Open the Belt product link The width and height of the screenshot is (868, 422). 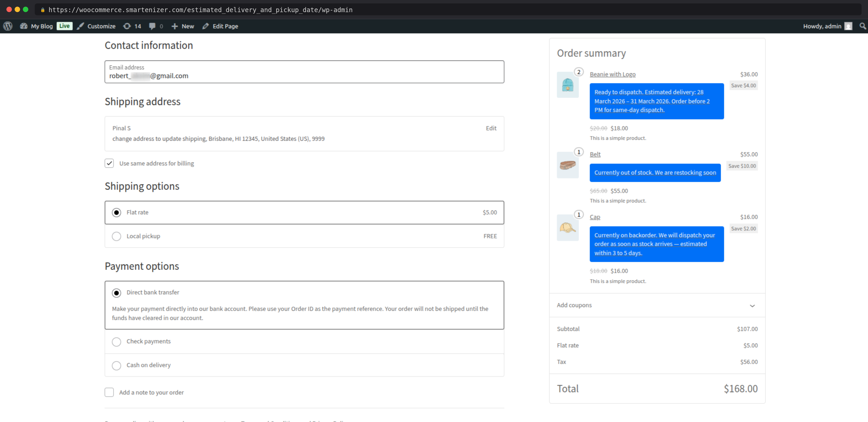[595, 154]
